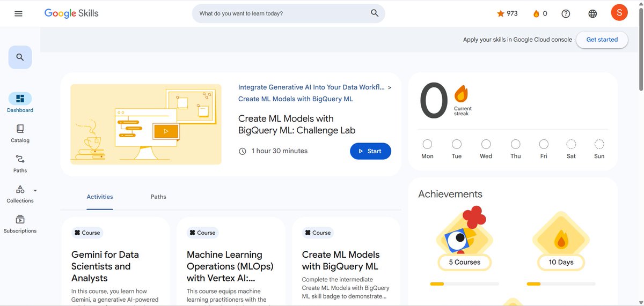The image size is (644, 306).
Task: Click the 10 Days progress bar
Action: click(x=561, y=283)
